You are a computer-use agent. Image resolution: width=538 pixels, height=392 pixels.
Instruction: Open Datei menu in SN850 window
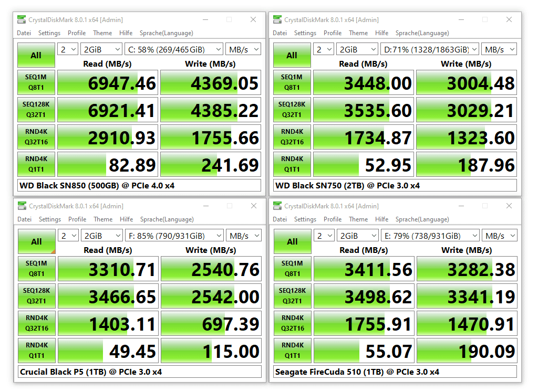point(24,33)
